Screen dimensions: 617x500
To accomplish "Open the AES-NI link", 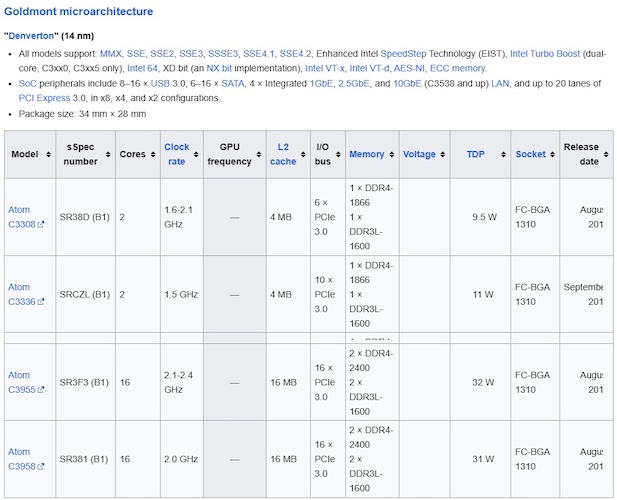I will (x=409, y=68).
